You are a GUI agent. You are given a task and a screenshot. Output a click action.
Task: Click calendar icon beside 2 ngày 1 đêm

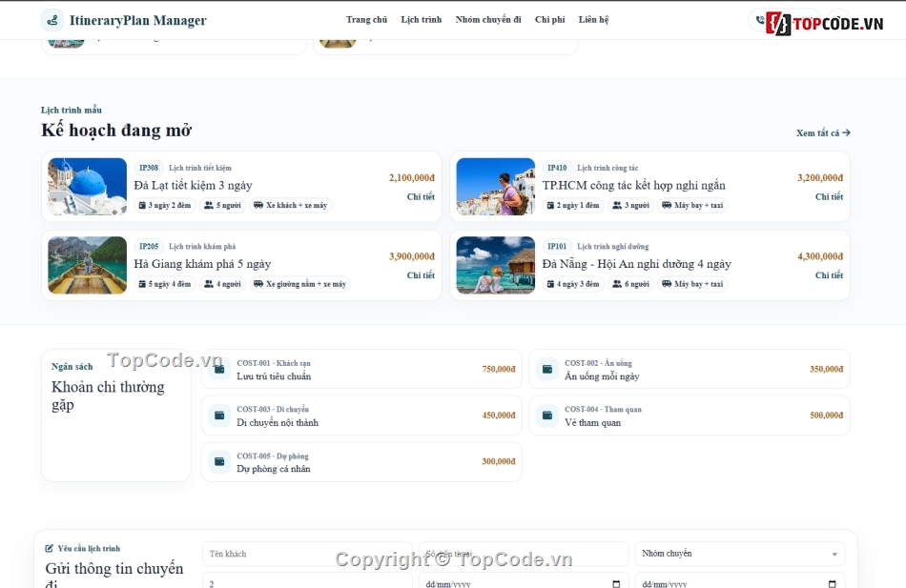coord(550,205)
